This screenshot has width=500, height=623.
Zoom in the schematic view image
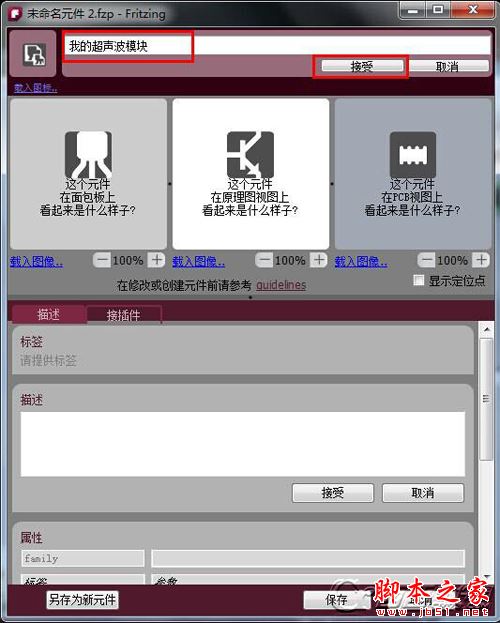coord(319,260)
